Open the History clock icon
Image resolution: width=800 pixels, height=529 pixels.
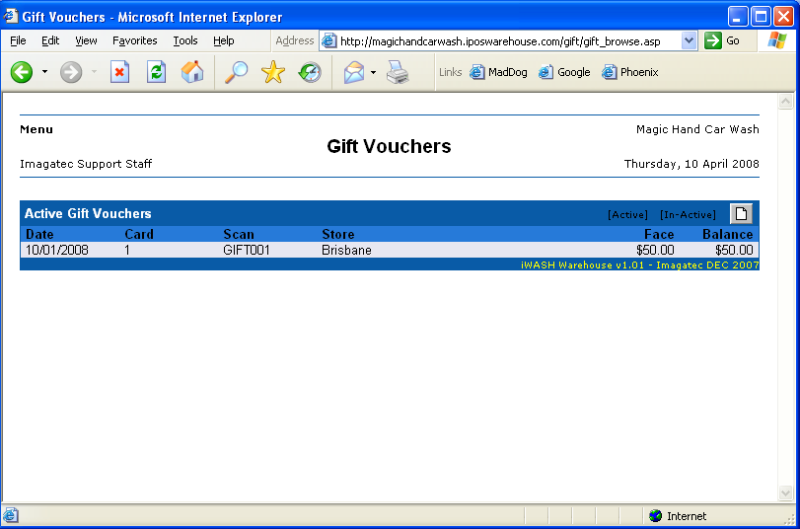coord(310,72)
